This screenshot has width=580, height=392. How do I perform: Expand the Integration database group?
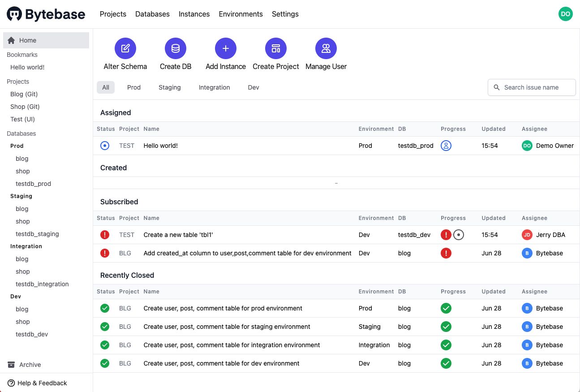(26, 246)
